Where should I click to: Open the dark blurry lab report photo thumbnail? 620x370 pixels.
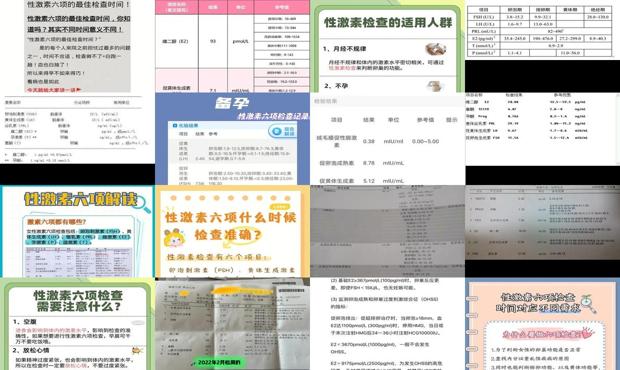coord(542,222)
